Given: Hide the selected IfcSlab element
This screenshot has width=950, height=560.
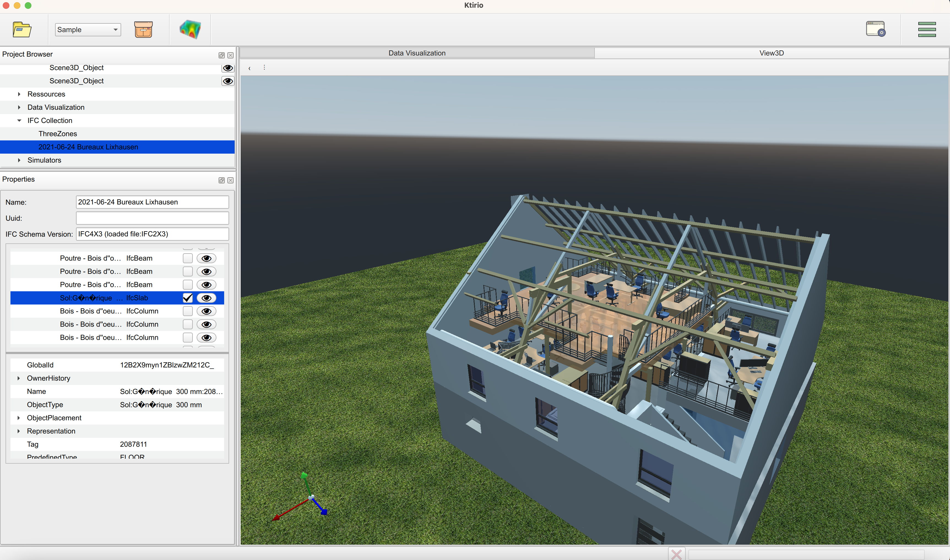Looking at the screenshot, I should pyautogui.click(x=207, y=298).
